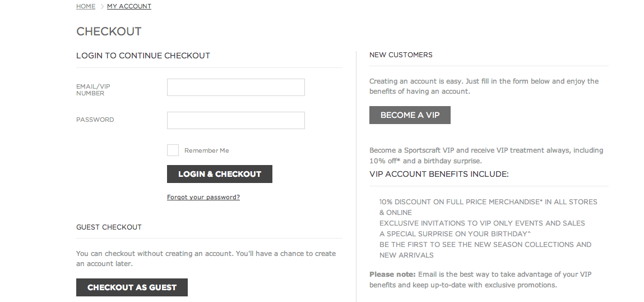Click the breadcrumb arrow separator after HOME

click(101, 6)
